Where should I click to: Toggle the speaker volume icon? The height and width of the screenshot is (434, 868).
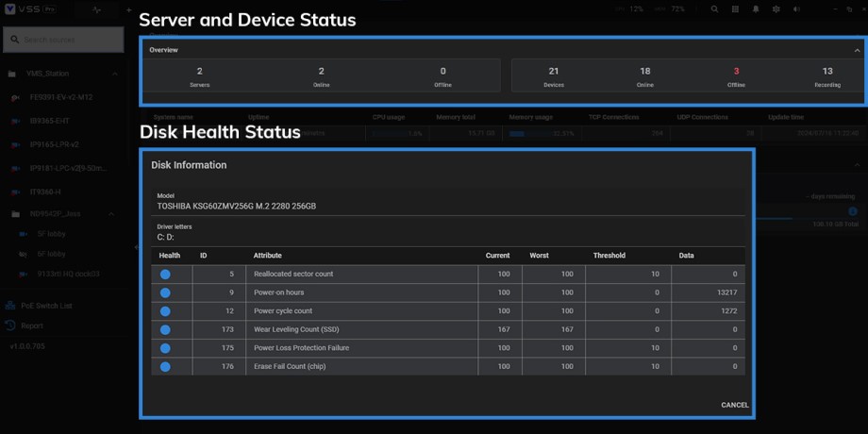pos(796,9)
